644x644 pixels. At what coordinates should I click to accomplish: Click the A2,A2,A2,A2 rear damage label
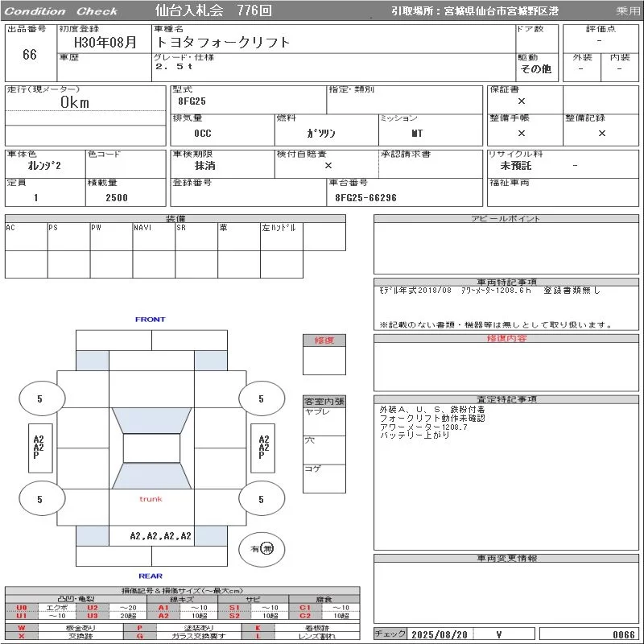click(x=161, y=535)
